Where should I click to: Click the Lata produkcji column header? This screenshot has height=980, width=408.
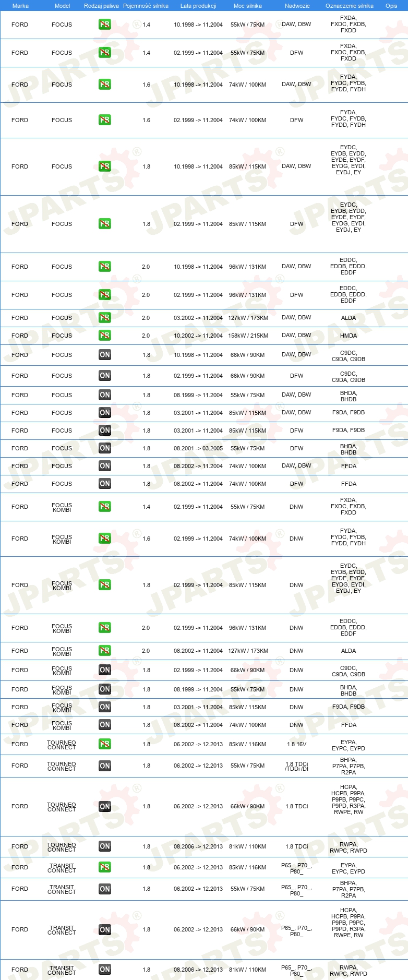[198, 6]
